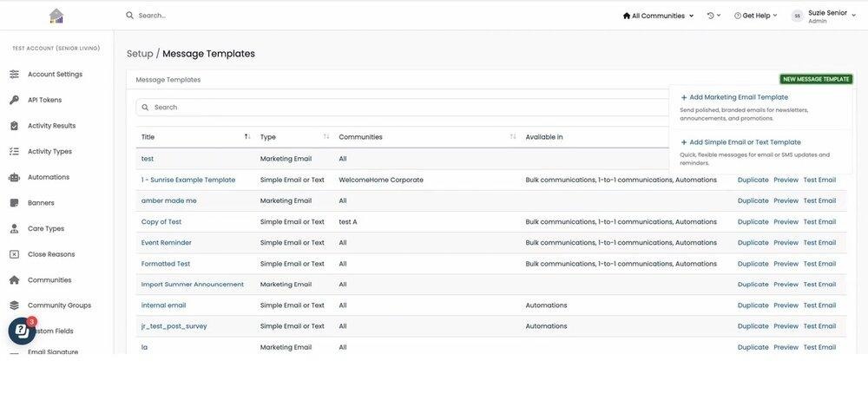
Task: Open Activity Results page
Action: pyautogui.click(x=51, y=126)
